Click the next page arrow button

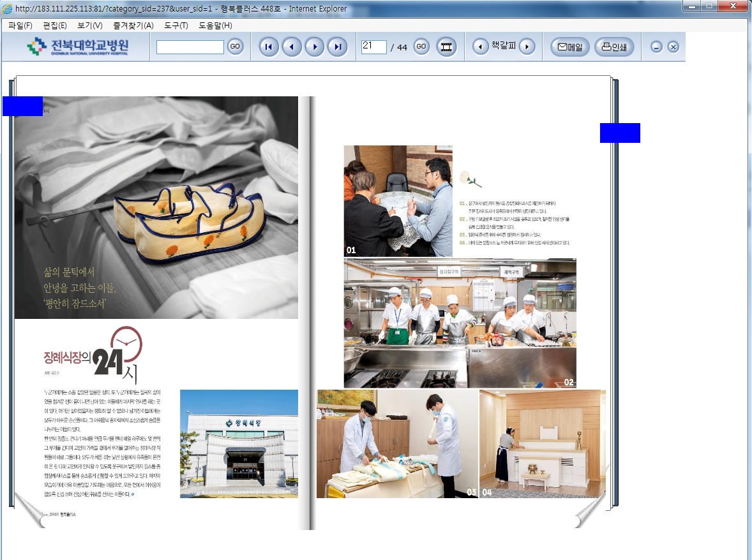tap(314, 47)
